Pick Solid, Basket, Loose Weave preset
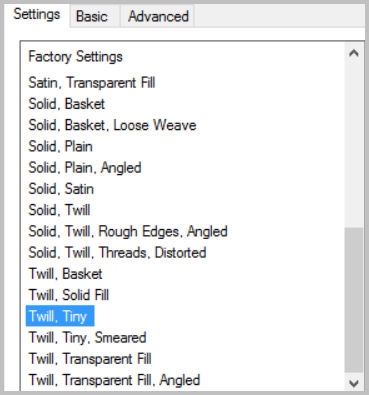The height and width of the screenshot is (395, 369). pos(112,125)
